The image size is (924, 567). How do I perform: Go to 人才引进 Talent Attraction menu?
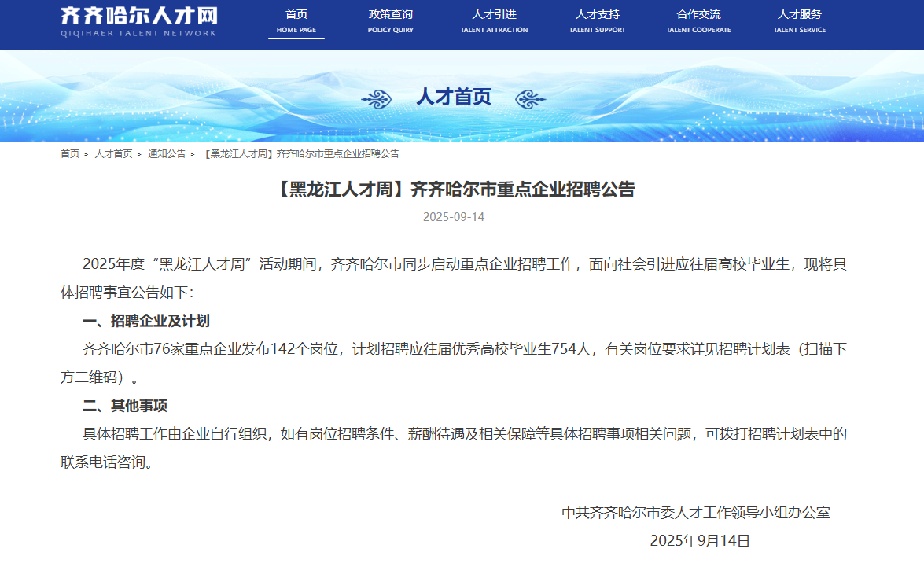tap(494, 21)
